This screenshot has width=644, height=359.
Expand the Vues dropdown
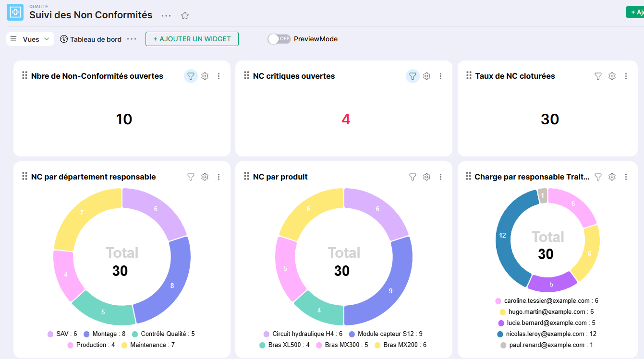click(x=30, y=39)
